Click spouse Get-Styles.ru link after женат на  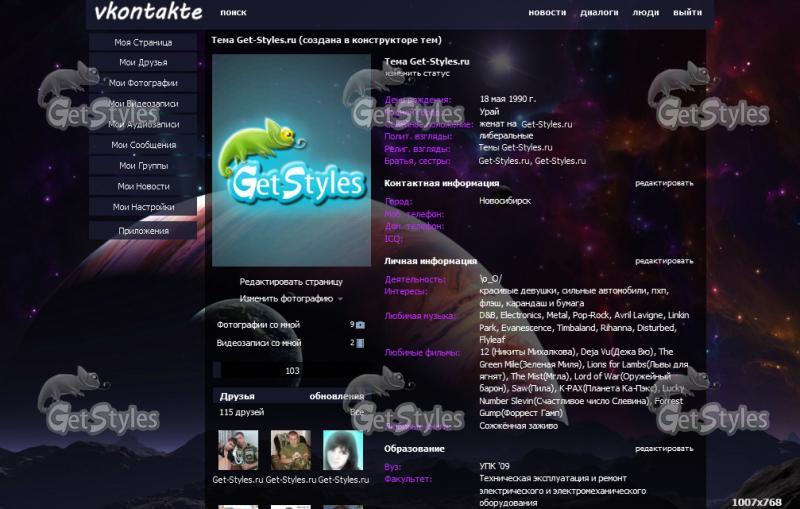click(x=546, y=124)
